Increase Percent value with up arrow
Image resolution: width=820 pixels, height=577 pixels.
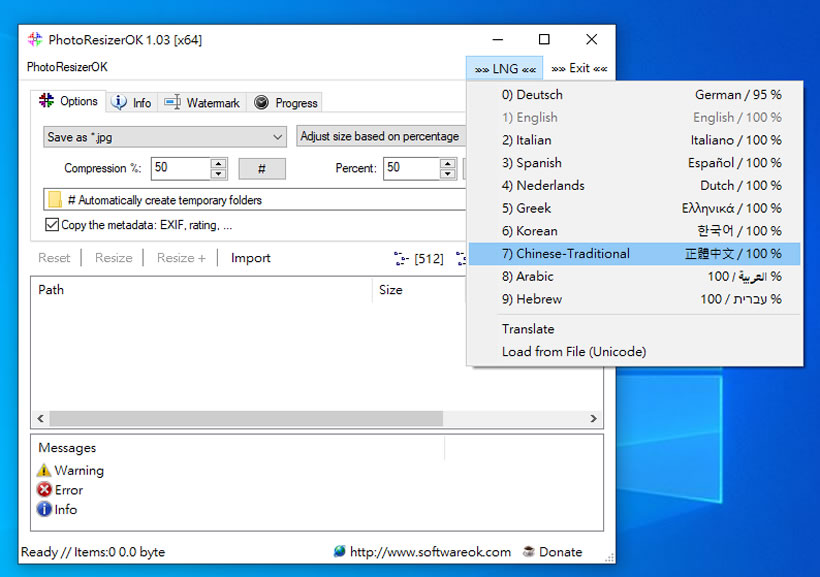click(448, 163)
